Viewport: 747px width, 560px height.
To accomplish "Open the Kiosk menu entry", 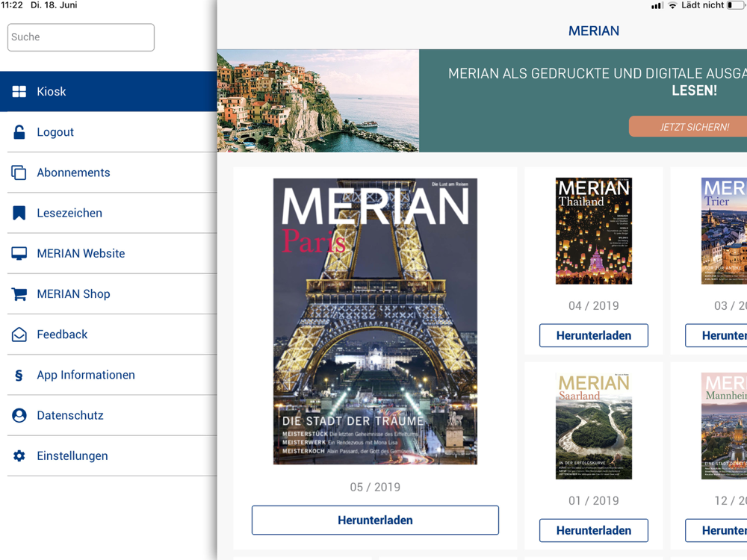I will coord(108,91).
